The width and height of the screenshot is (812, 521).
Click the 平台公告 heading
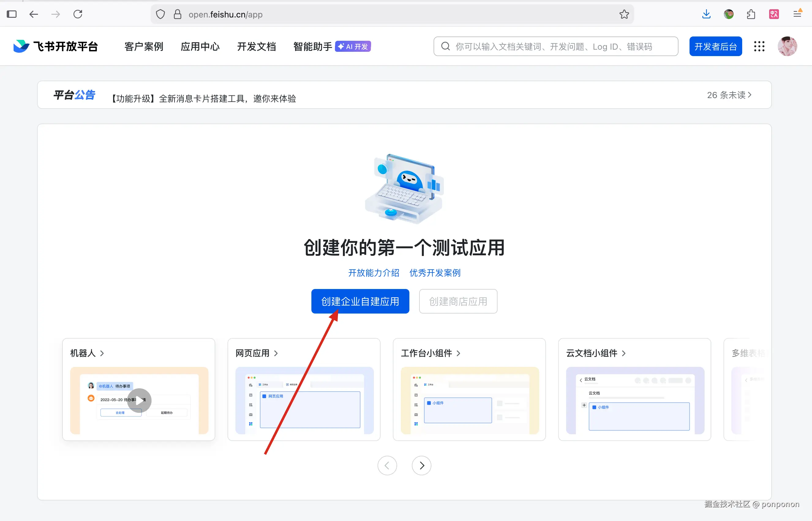tap(74, 95)
